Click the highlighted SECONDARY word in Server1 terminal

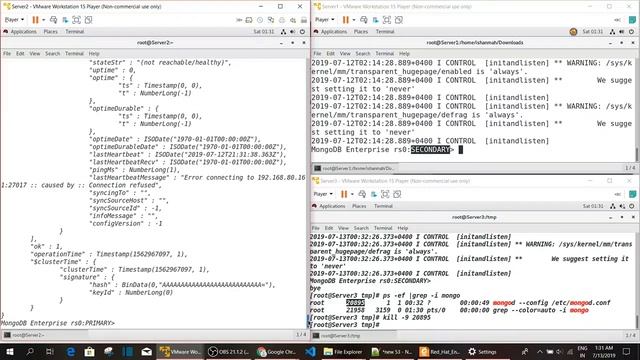(430, 149)
